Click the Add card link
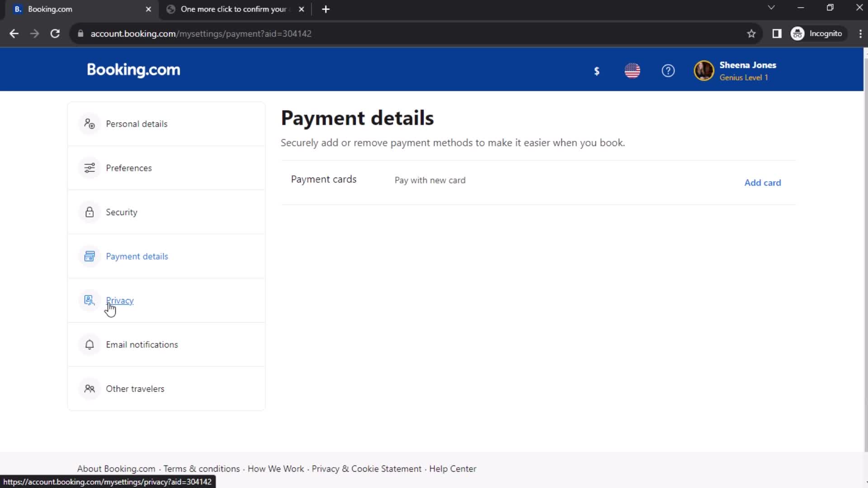 coord(763,183)
